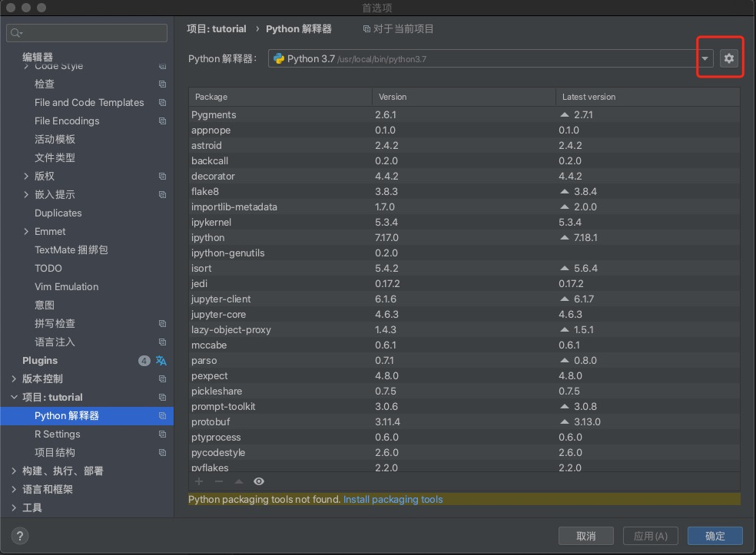Viewport: 756px width, 555px height.
Task: Expand the Emmet tree node
Action: coord(26,232)
